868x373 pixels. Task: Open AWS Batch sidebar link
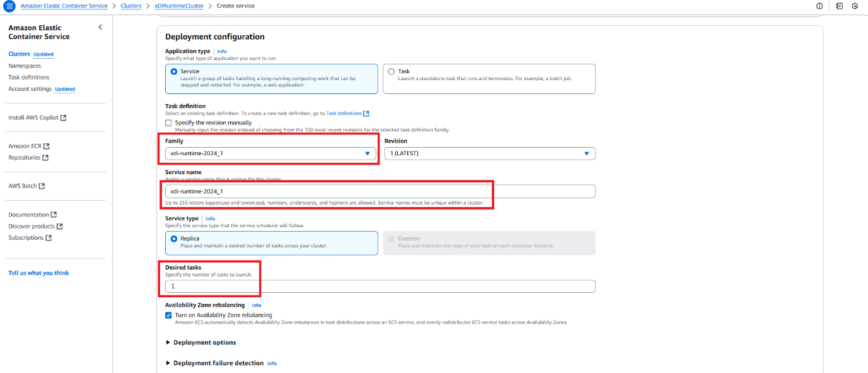[x=23, y=186]
